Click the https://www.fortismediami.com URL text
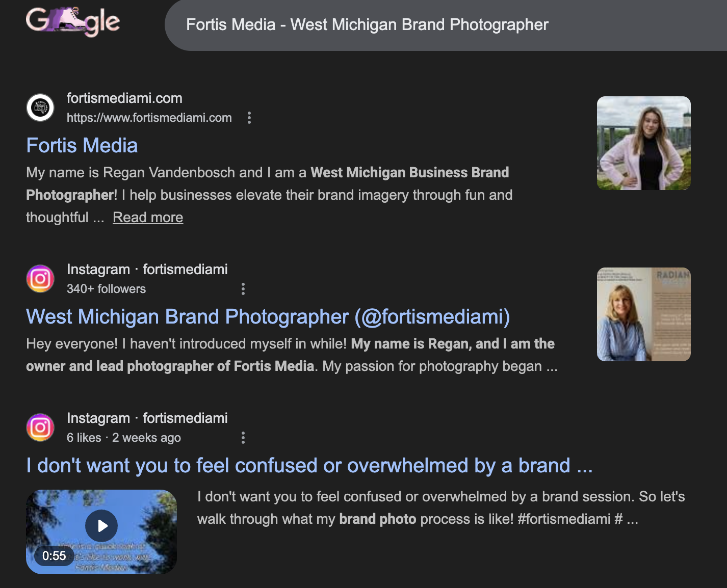 pos(149,118)
